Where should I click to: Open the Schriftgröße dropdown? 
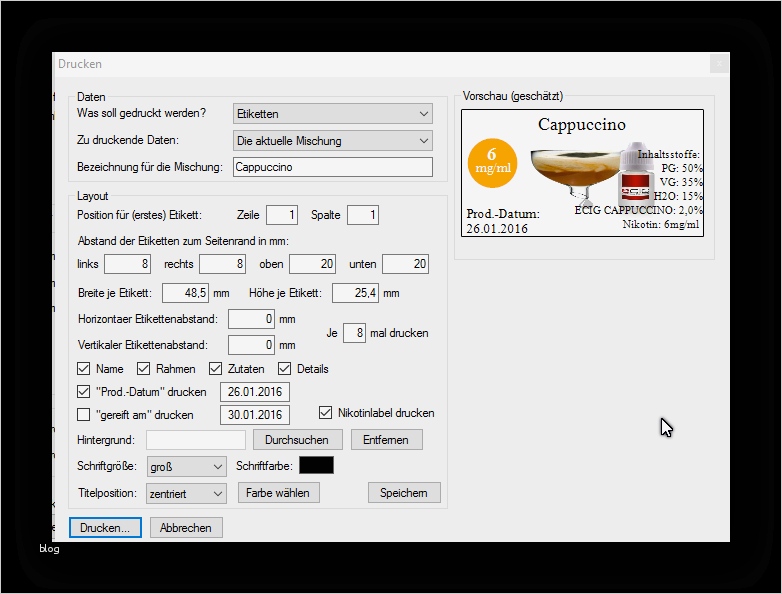186,466
